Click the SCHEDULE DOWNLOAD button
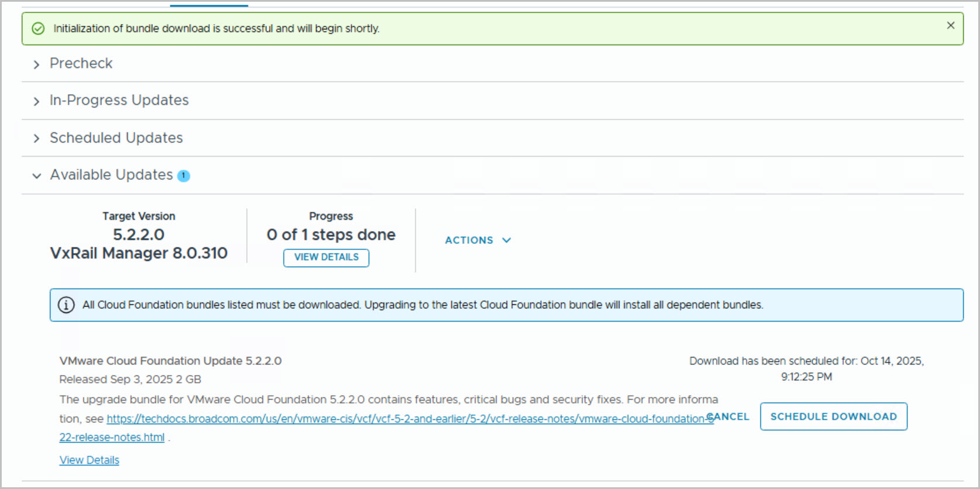Viewport: 980px width, 489px height. tap(833, 416)
